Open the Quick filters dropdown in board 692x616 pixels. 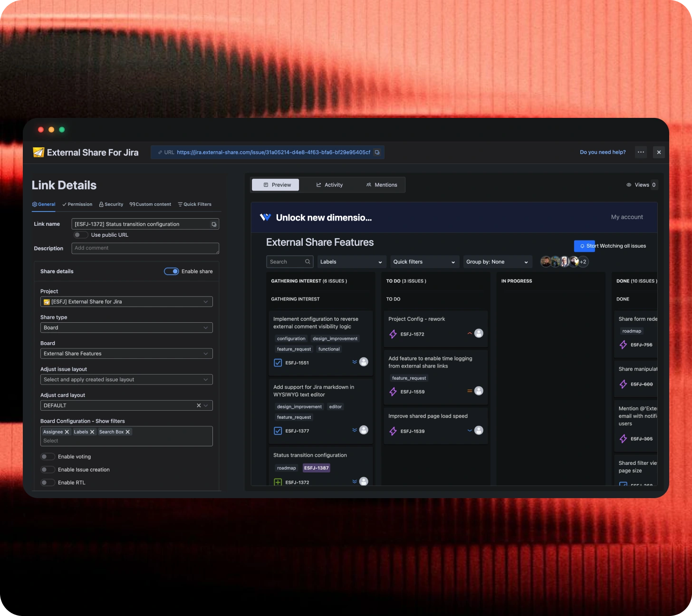coord(424,262)
